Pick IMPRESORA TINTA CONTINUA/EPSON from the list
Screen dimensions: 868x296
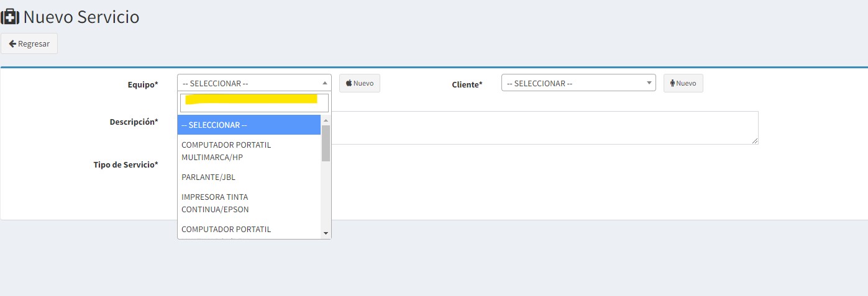(249, 203)
